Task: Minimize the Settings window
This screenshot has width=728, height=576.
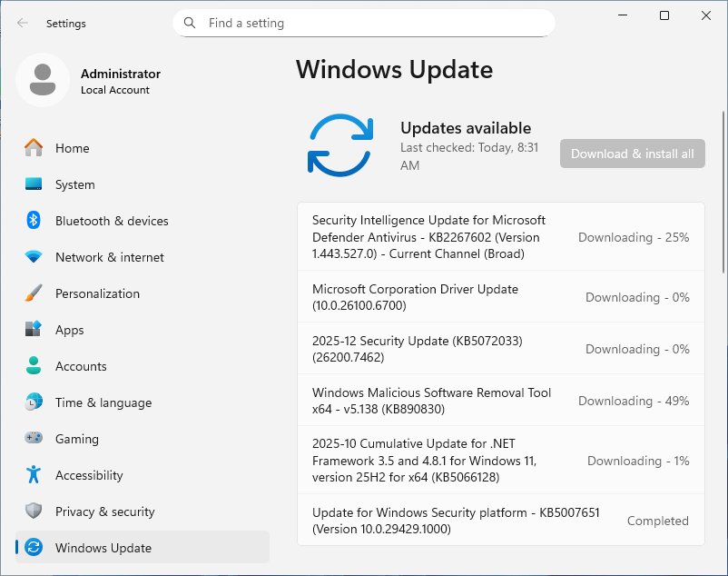Action: tap(623, 15)
